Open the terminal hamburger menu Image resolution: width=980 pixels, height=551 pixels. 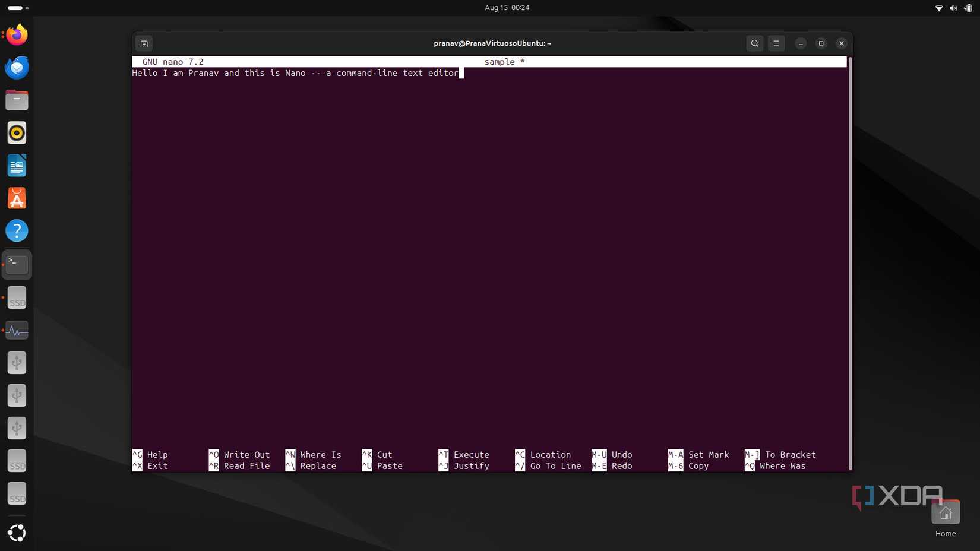click(776, 43)
